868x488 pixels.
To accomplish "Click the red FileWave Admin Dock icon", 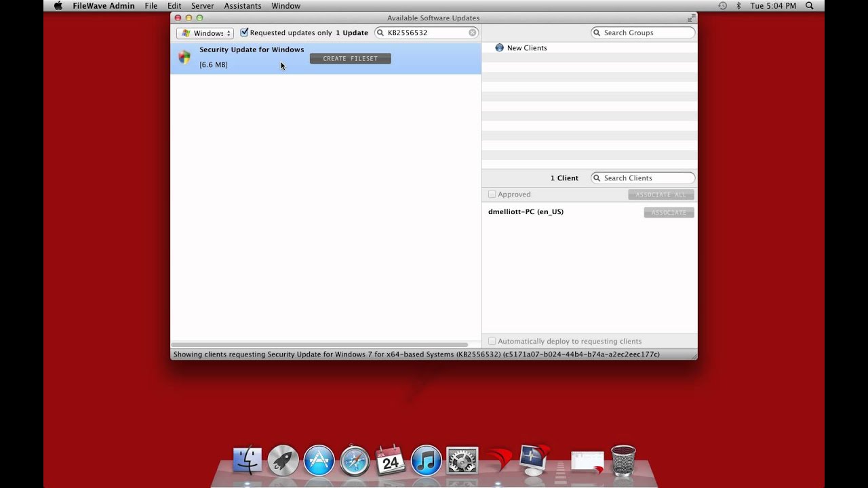I will tap(498, 460).
